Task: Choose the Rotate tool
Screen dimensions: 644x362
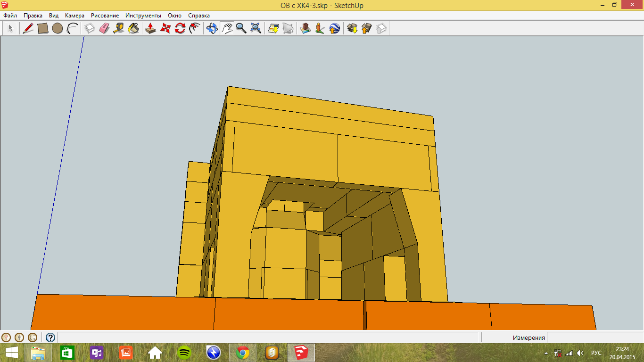Action: coord(180,28)
